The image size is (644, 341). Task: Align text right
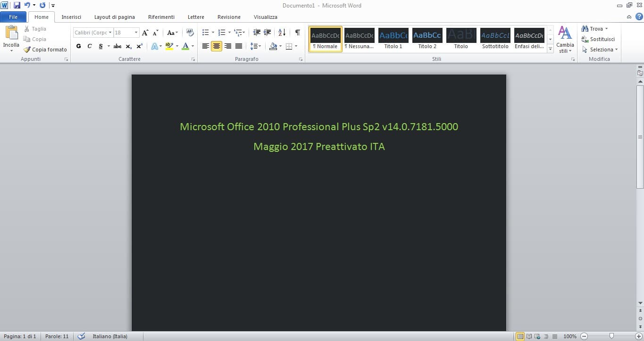point(228,46)
